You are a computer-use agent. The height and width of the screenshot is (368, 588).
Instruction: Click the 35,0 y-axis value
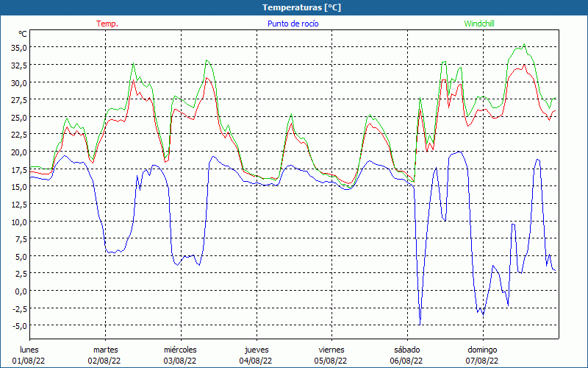19,48
